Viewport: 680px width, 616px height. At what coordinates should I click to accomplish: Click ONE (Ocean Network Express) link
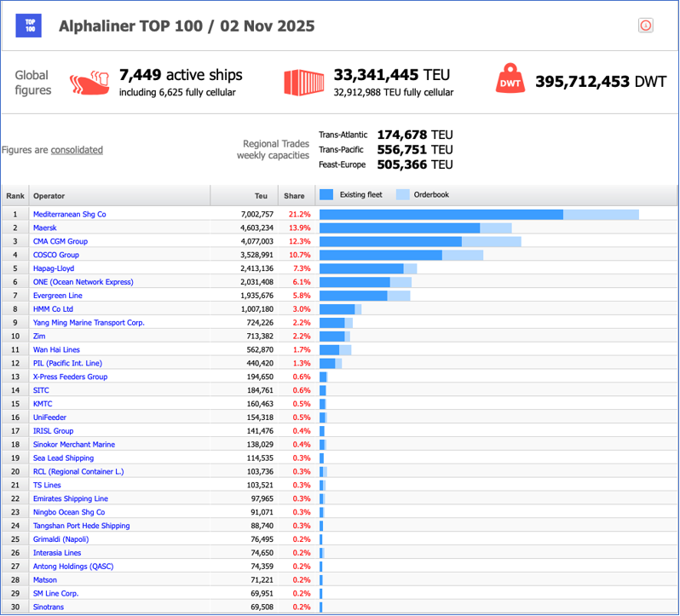click(x=83, y=282)
